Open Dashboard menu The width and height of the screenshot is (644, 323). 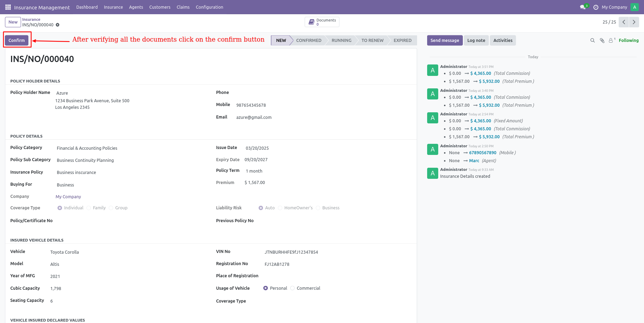[87, 7]
